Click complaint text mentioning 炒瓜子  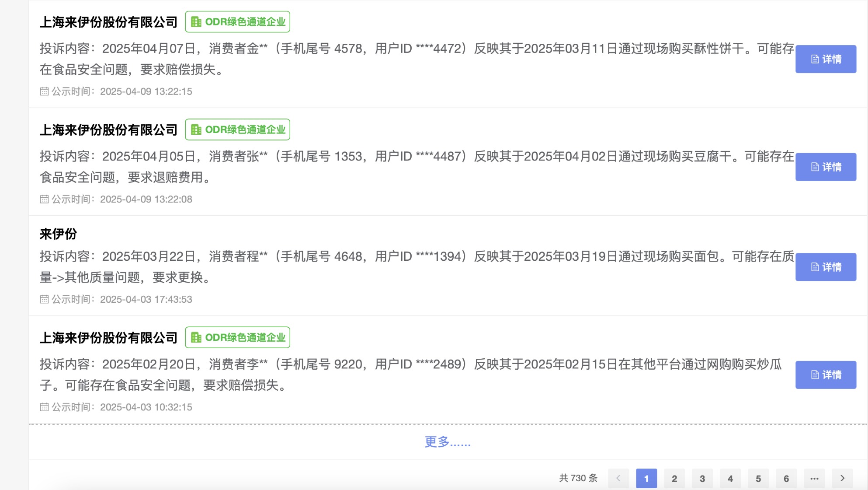(411, 374)
